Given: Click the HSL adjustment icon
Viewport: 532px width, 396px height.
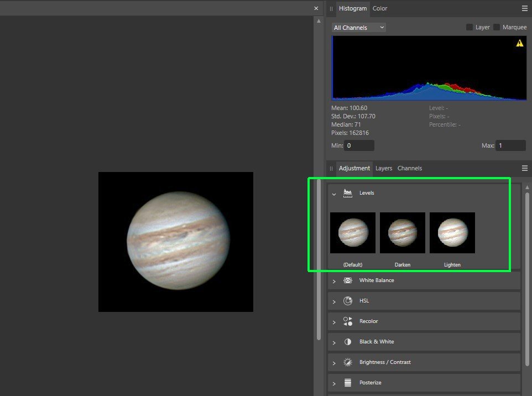Looking at the screenshot, I should 348,301.
